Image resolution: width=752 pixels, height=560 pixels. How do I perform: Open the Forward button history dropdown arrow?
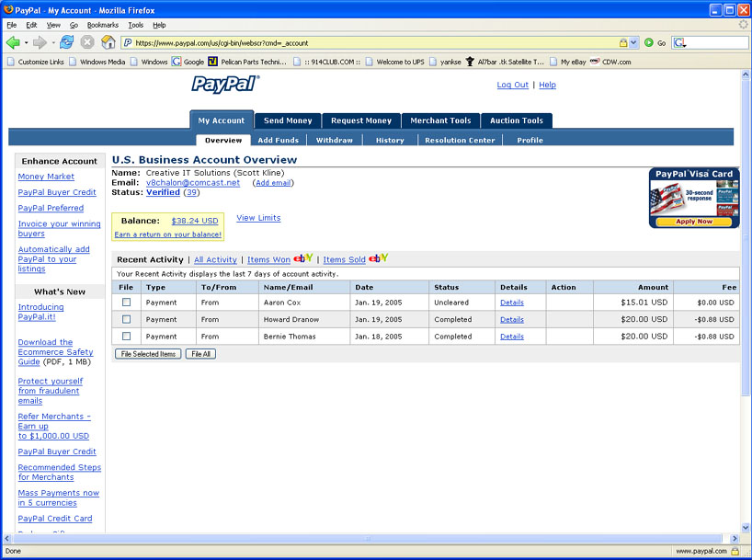tap(52, 42)
